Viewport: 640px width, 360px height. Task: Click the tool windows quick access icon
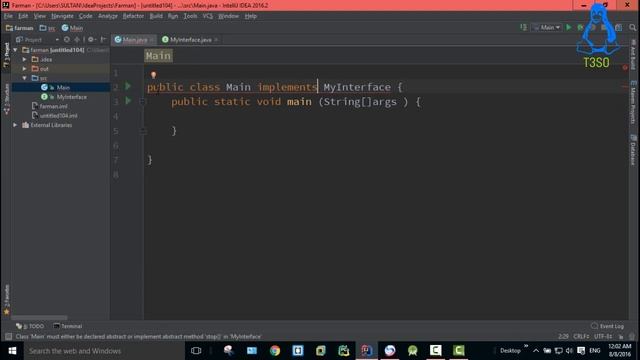click(8, 336)
